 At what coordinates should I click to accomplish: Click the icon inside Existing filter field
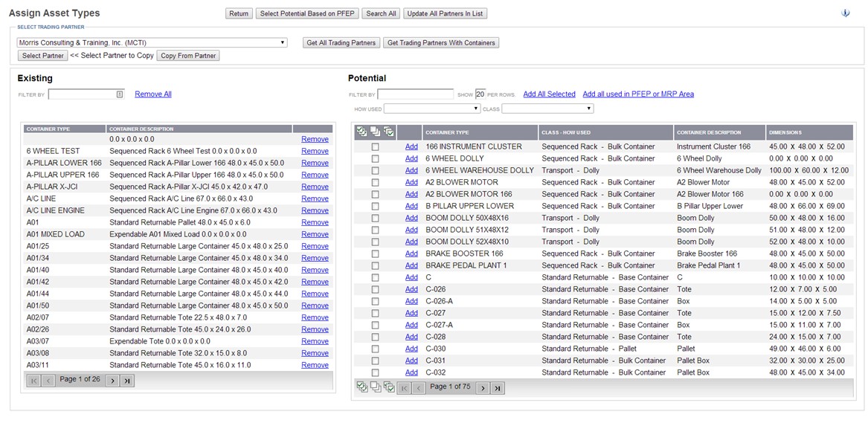click(120, 94)
